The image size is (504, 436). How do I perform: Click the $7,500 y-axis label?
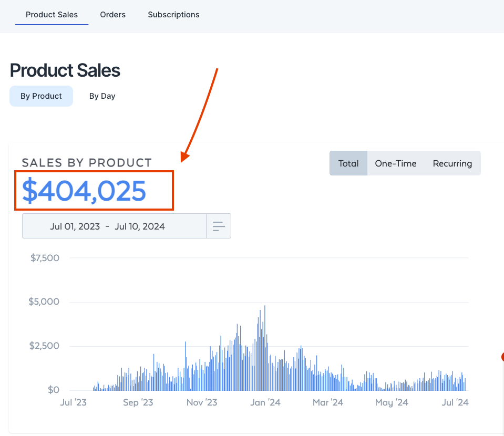(45, 258)
